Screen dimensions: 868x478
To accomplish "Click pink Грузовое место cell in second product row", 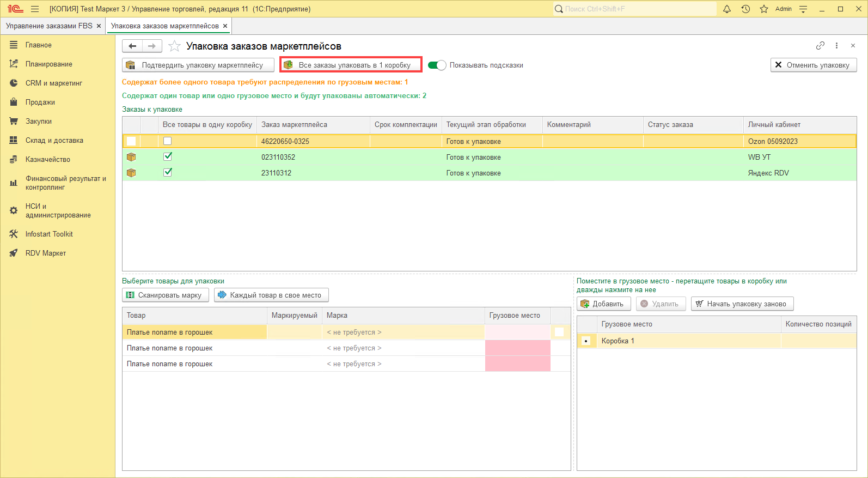I will pos(517,348).
